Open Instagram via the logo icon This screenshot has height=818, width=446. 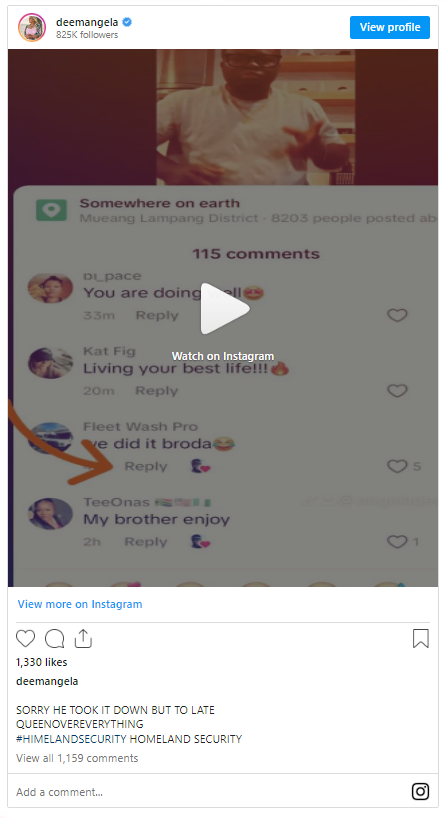point(420,791)
